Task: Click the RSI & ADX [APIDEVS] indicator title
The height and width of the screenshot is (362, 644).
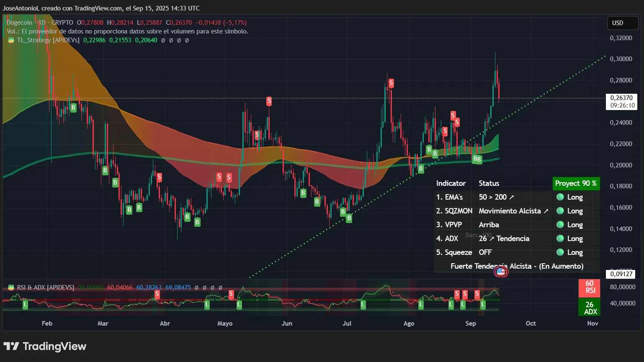Action: [x=45, y=288]
